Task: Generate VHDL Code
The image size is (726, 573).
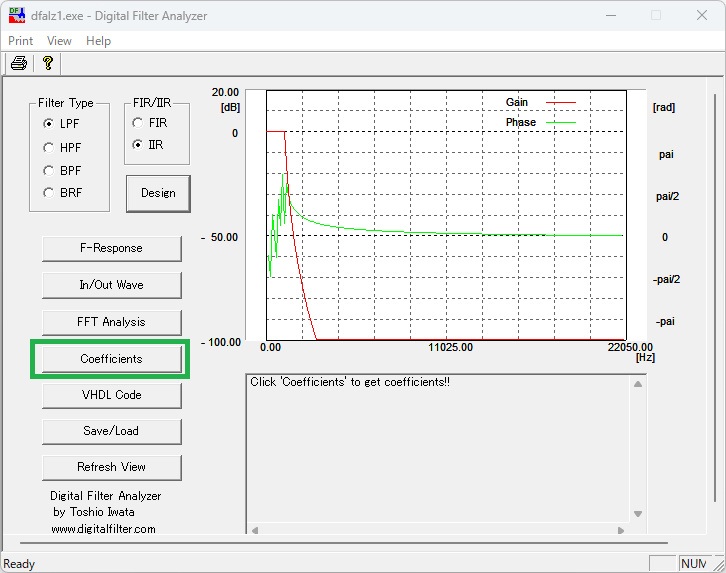Action: pyautogui.click(x=111, y=395)
